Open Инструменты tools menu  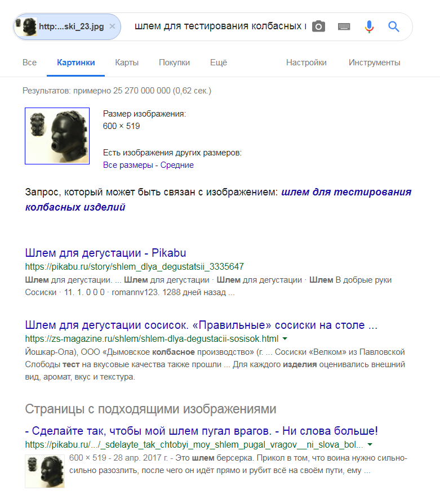[x=375, y=63]
